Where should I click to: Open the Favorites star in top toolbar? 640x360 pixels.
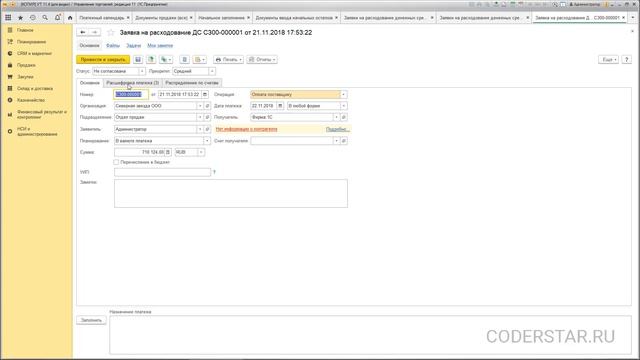pyautogui.click(x=20, y=18)
